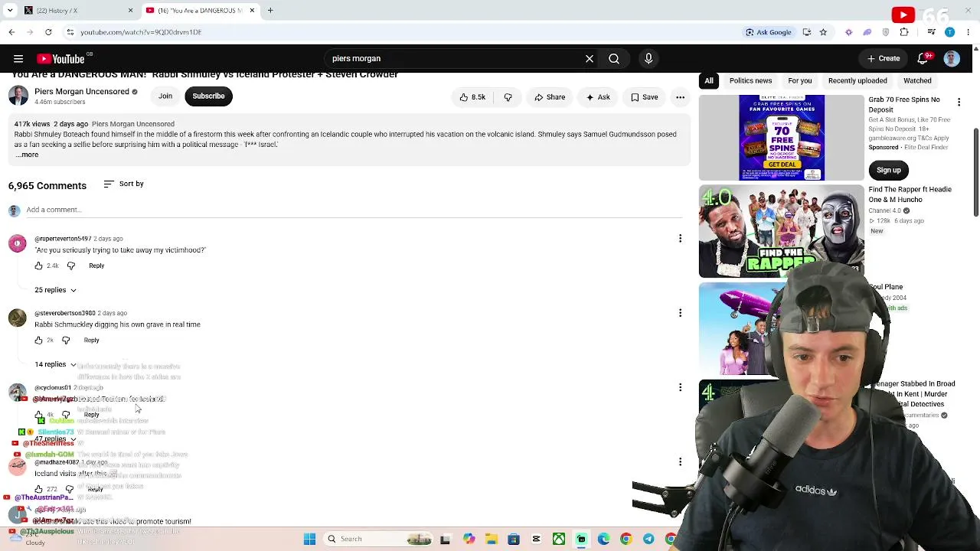Image resolution: width=980 pixels, height=551 pixels.
Task: Select the 'Recently uploaded' filter chip
Action: tap(857, 80)
